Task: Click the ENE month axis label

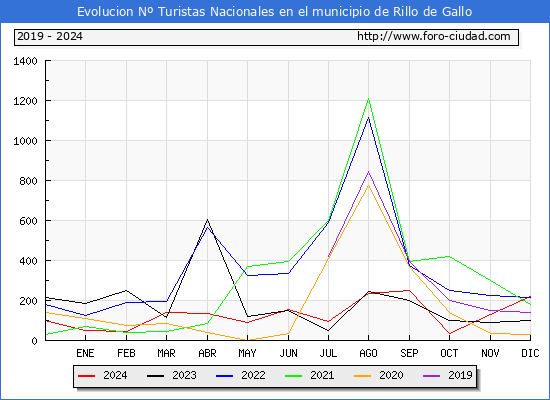Action: (85, 353)
